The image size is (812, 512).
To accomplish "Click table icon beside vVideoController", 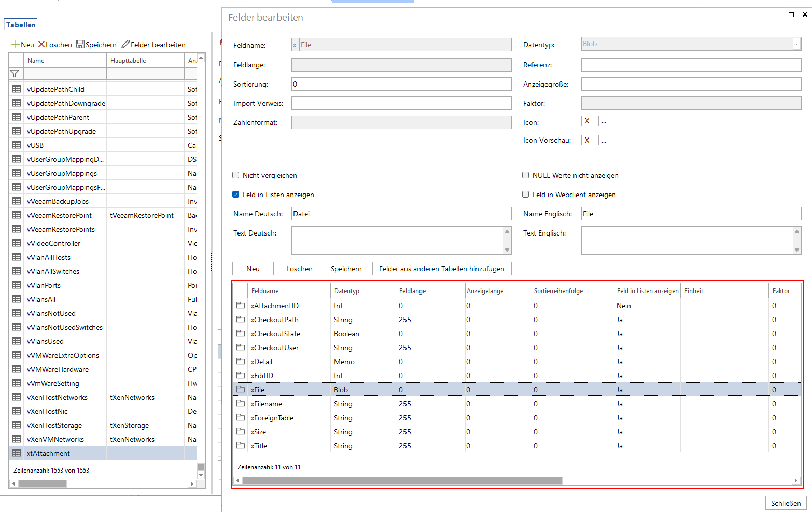I will coord(17,243).
